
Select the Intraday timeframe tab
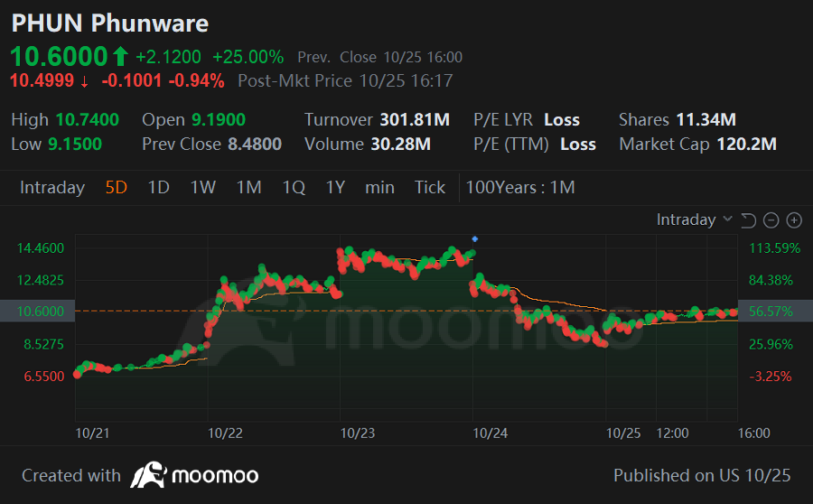[x=52, y=187]
